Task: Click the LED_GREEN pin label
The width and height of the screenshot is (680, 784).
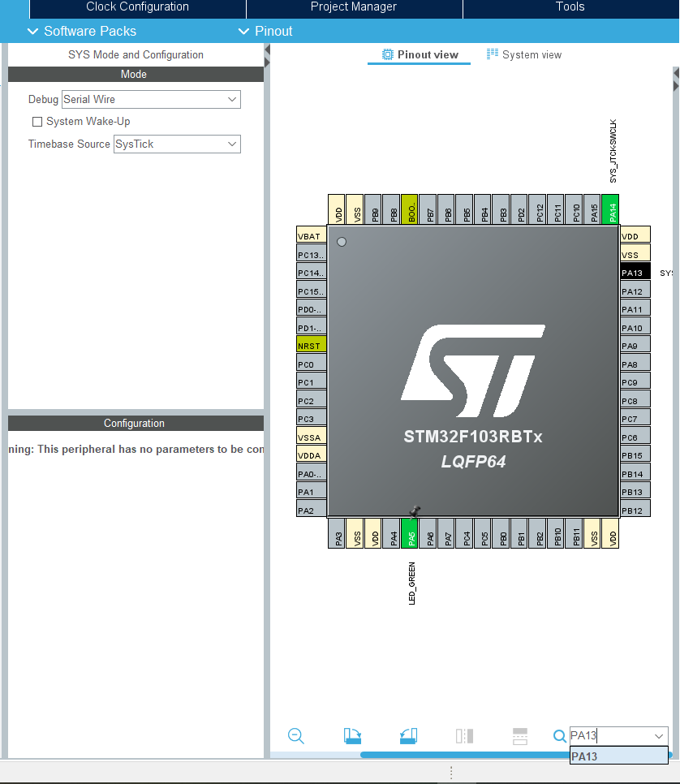Action: pyautogui.click(x=412, y=584)
